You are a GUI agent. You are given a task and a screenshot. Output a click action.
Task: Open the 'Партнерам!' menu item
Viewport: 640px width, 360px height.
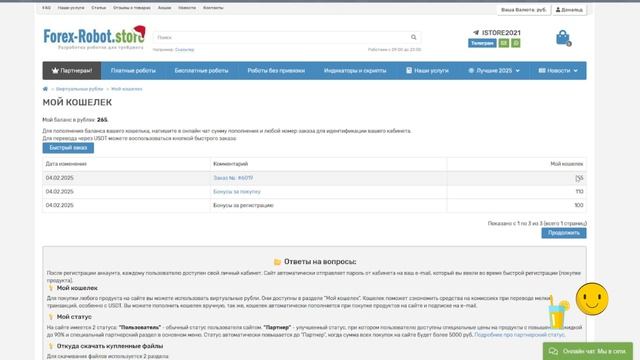pyautogui.click(x=72, y=71)
